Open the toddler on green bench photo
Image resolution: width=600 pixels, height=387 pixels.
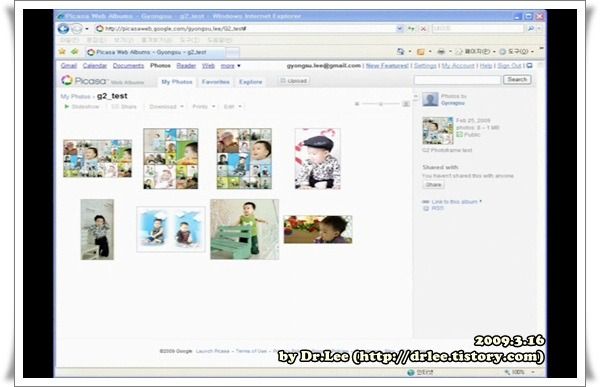tap(245, 229)
